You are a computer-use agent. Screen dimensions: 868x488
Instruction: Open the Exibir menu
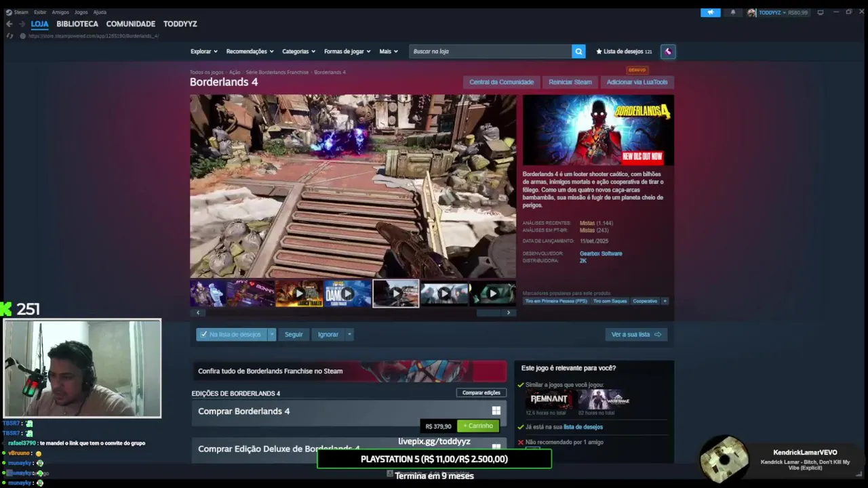pyautogui.click(x=40, y=12)
